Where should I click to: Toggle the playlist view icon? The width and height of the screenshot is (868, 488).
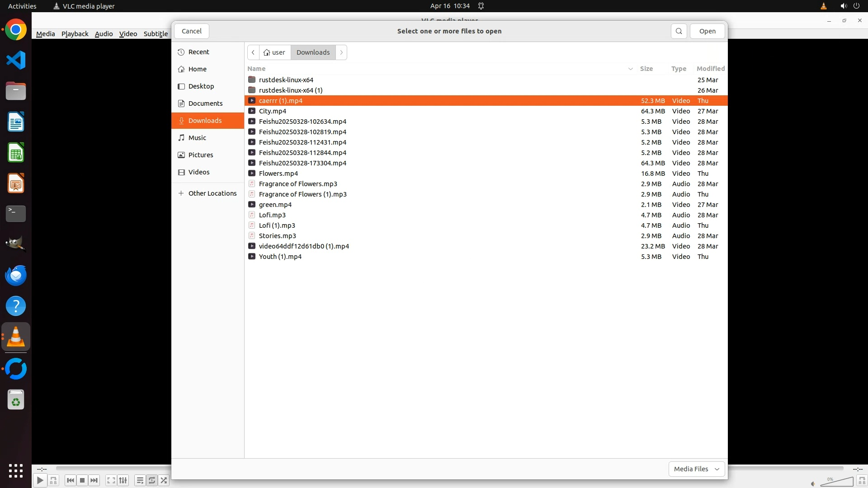point(140,480)
